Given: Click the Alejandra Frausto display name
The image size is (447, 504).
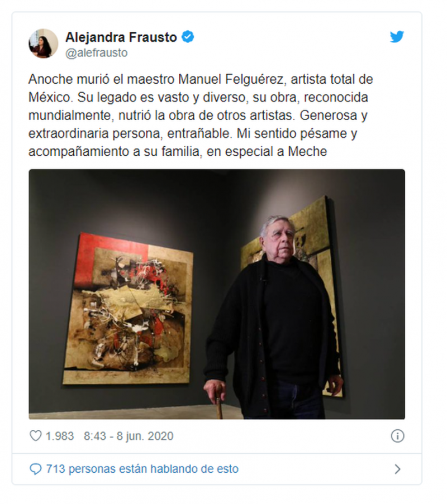Looking at the screenshot, I should coord(121,37).
